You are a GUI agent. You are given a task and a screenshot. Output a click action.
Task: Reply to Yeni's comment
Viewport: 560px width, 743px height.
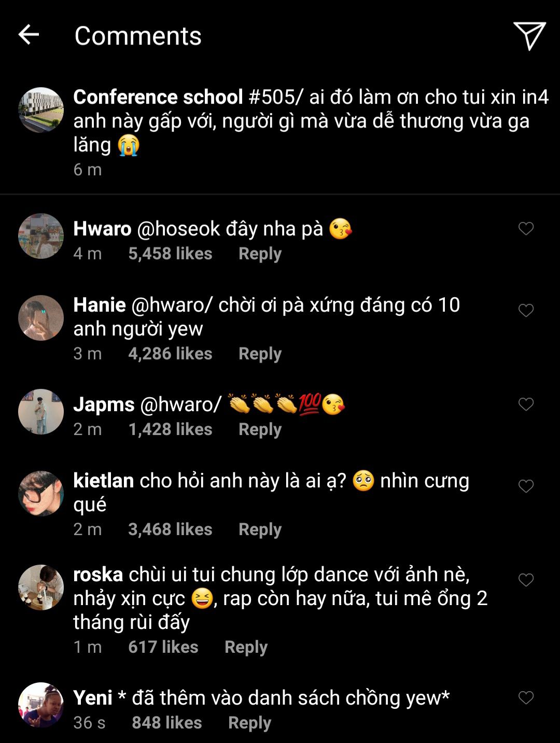coord(249,723)
